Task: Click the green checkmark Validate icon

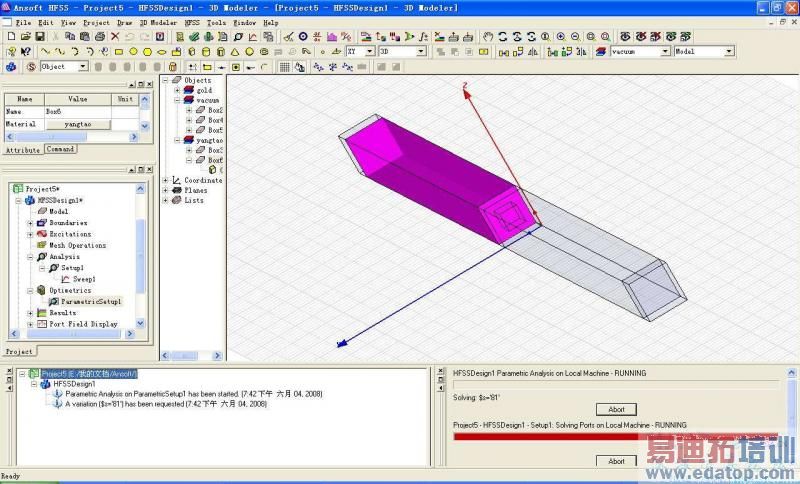Action: (x=194, y=37)
